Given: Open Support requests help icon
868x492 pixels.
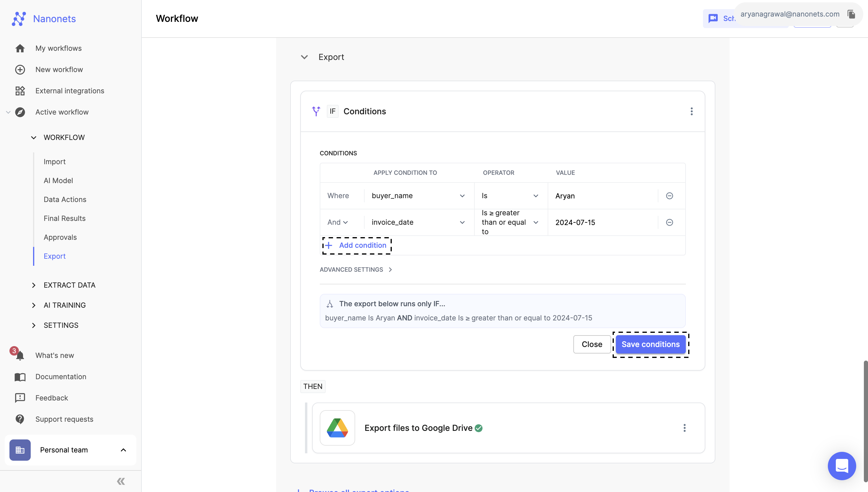Looking at the screenshot, I should (20, 419).
